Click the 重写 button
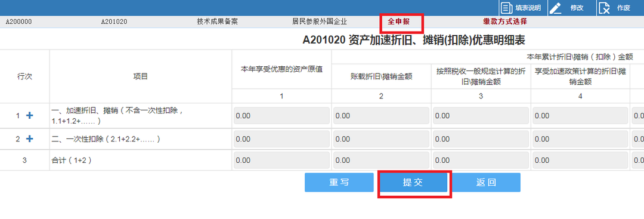Screen dimensions: 644x219 [339, 183]
